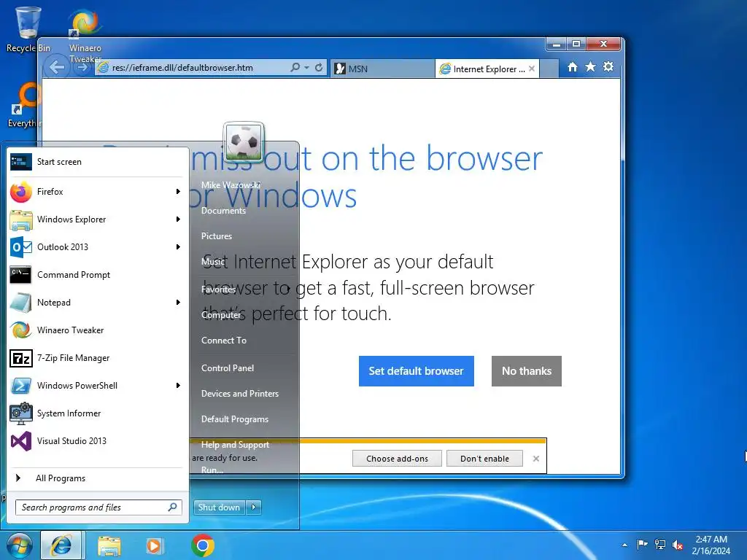
Task: Expand Outlook 2013 jump list arrow
Action: tap(178, 246)
